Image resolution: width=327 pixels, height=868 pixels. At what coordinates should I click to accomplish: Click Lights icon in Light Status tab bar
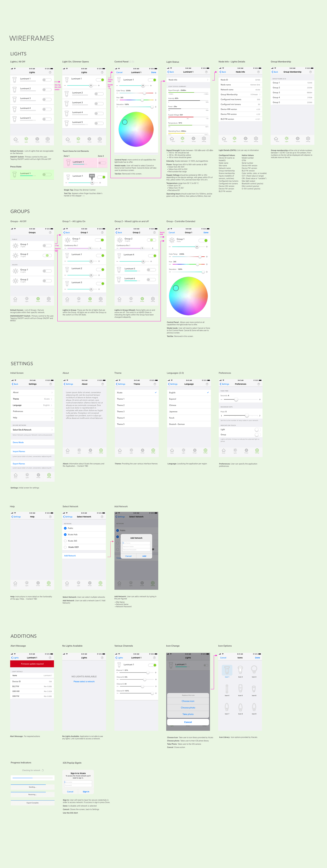click(182, 138)
